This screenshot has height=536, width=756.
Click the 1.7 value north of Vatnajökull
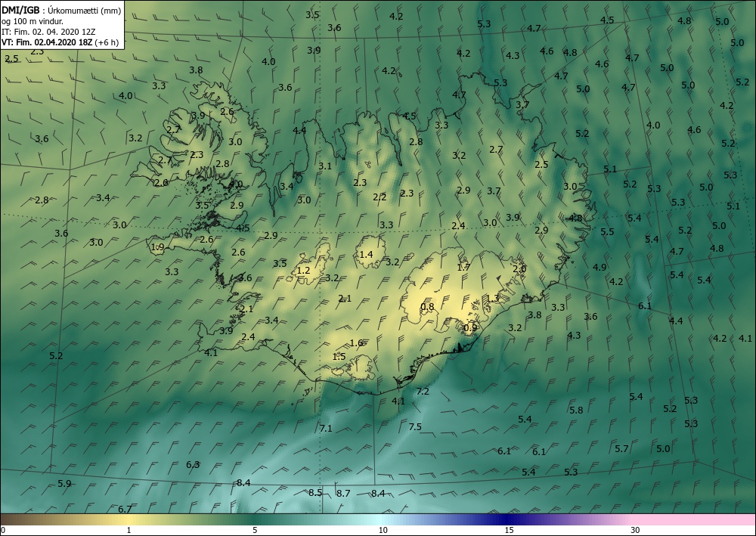coord(463,267)
